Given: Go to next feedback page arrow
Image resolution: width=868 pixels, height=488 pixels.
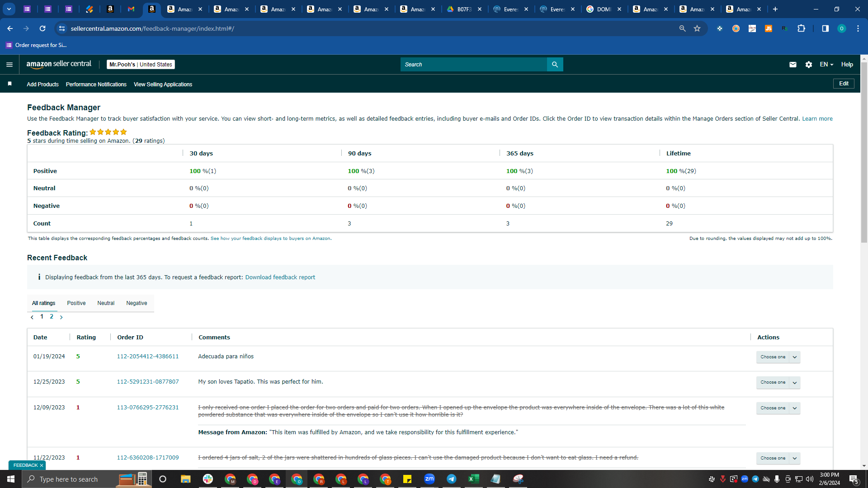Looking at the screenshot, I should coord(61,317).
